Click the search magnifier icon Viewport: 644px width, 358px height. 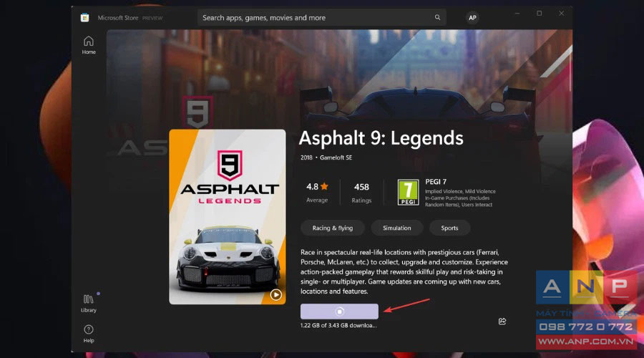[x=437, y=18]
